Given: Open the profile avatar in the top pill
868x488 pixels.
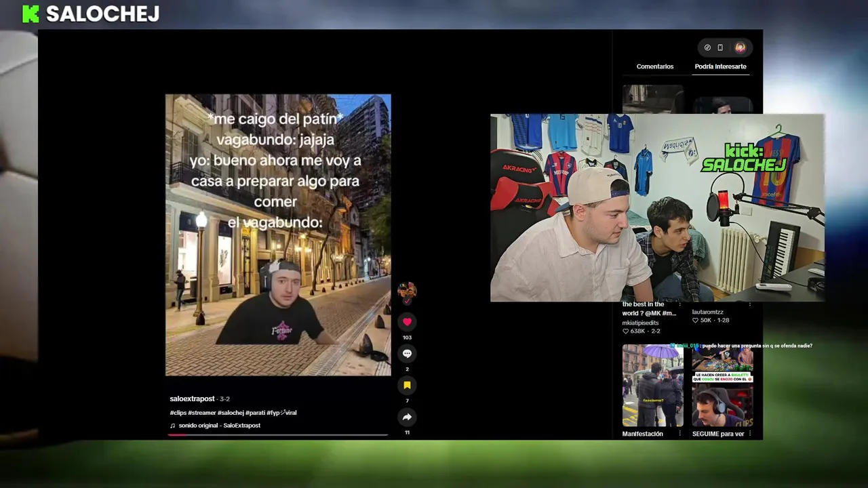Looking at the screenshot, I should click(740, 47).
